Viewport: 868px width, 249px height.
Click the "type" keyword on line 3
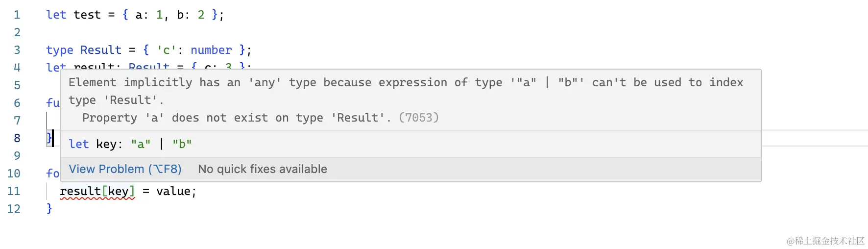click(x=59, y=50)
